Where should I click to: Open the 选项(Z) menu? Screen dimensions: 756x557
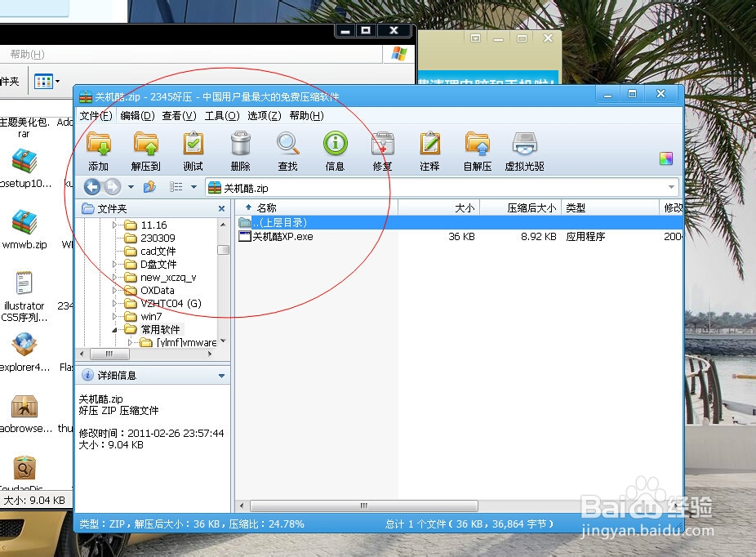(x=265, y=116)
